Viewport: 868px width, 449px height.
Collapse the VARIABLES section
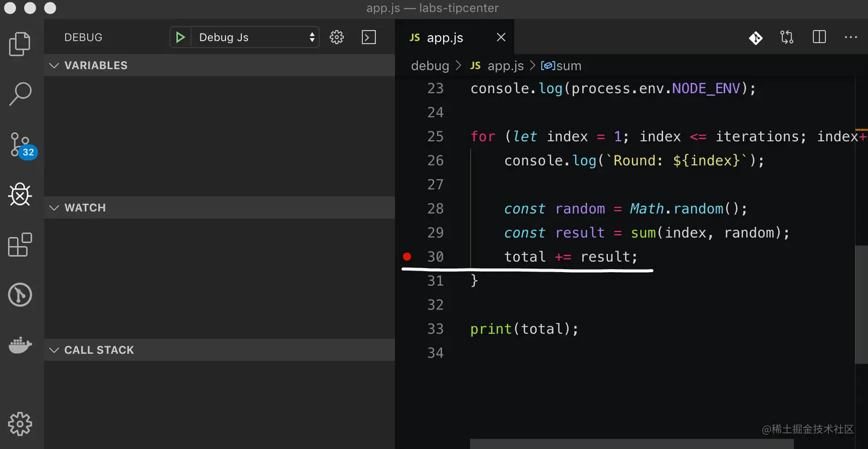click(x=219, y=65)
